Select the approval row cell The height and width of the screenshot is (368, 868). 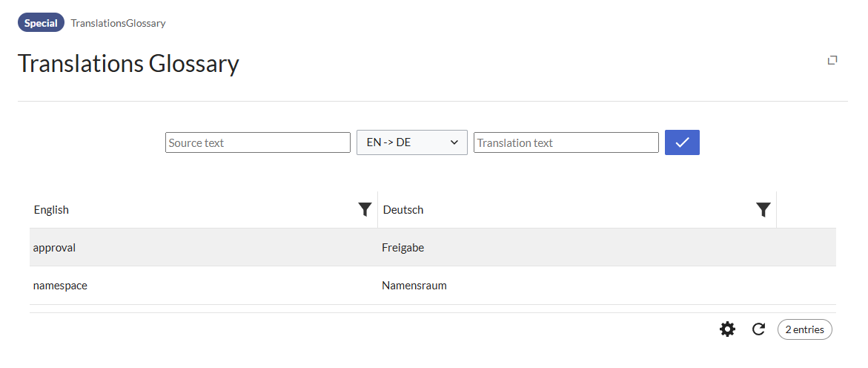[x=55, y=248]
